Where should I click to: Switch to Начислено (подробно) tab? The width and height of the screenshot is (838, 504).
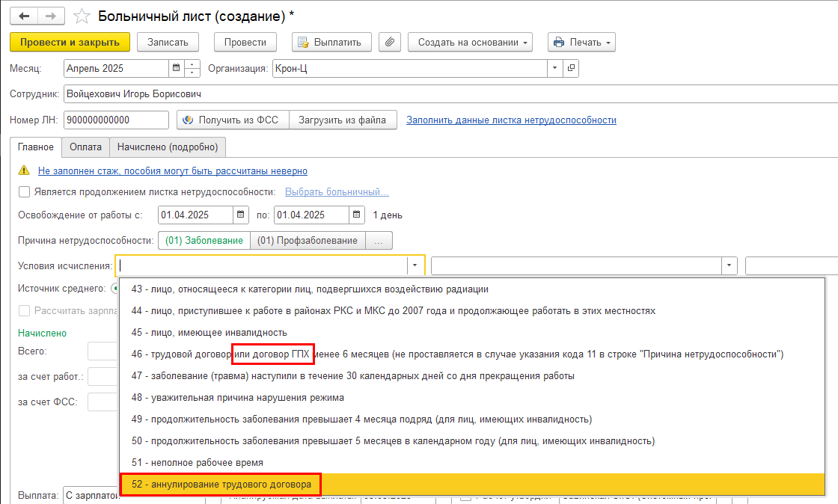pyautogui.click(x=168, y=147)
